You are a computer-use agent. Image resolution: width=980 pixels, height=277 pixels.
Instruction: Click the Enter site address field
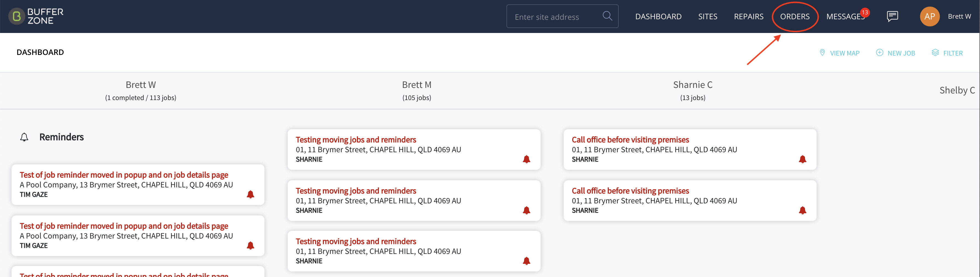point(562,16)
